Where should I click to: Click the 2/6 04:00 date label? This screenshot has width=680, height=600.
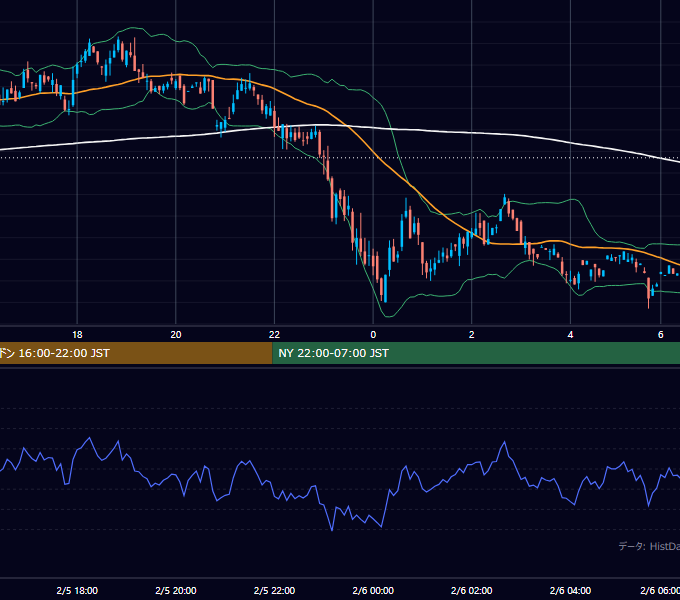click(x=570, y=590)
